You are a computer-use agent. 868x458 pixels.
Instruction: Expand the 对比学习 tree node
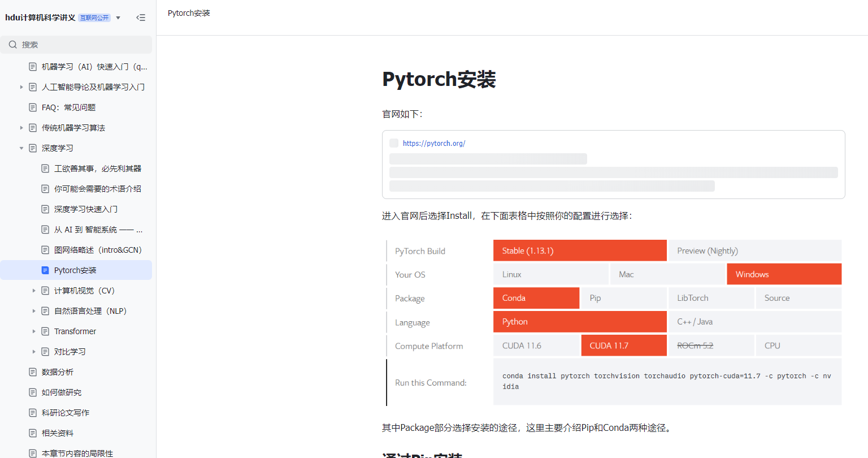point(34,352)
